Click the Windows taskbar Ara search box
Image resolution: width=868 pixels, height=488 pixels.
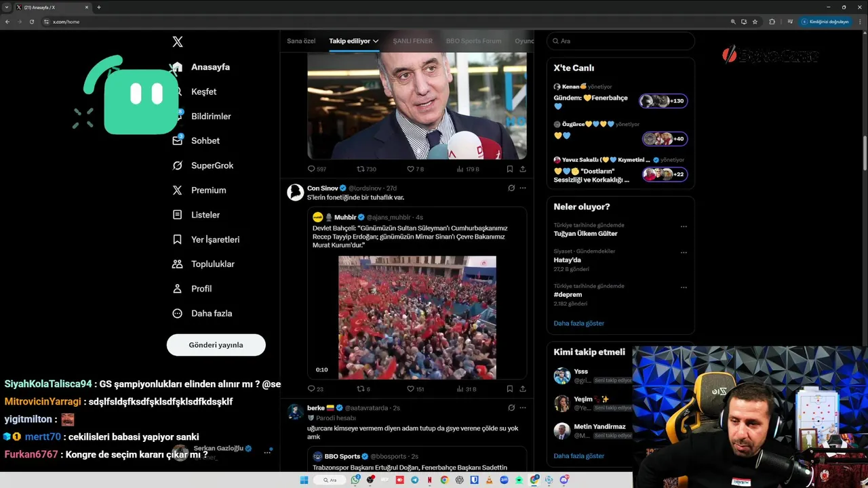[330, 480]
